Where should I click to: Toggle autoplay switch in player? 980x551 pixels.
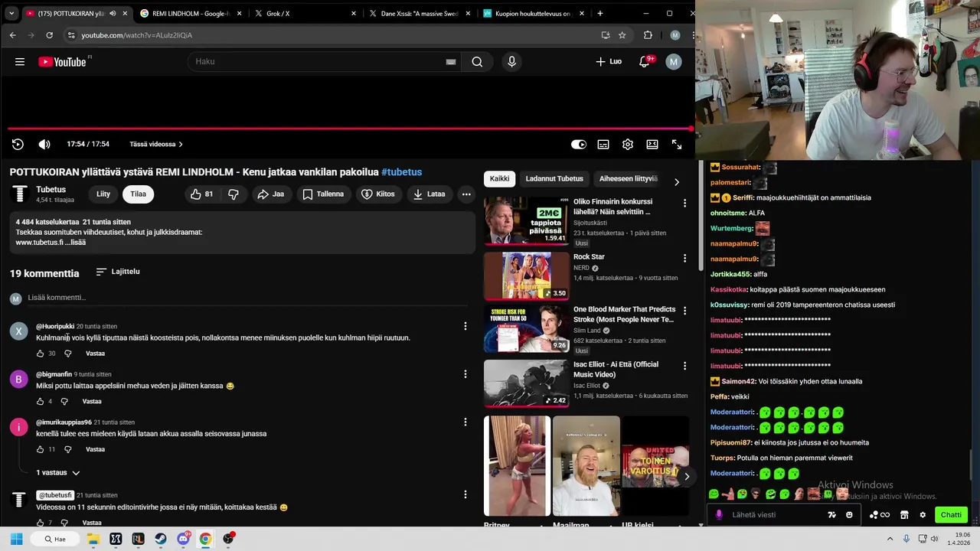click(579, 144)
